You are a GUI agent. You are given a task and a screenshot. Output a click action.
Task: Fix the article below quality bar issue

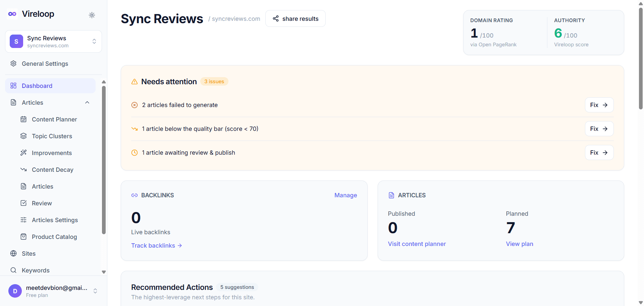click(x=599, y=129)
